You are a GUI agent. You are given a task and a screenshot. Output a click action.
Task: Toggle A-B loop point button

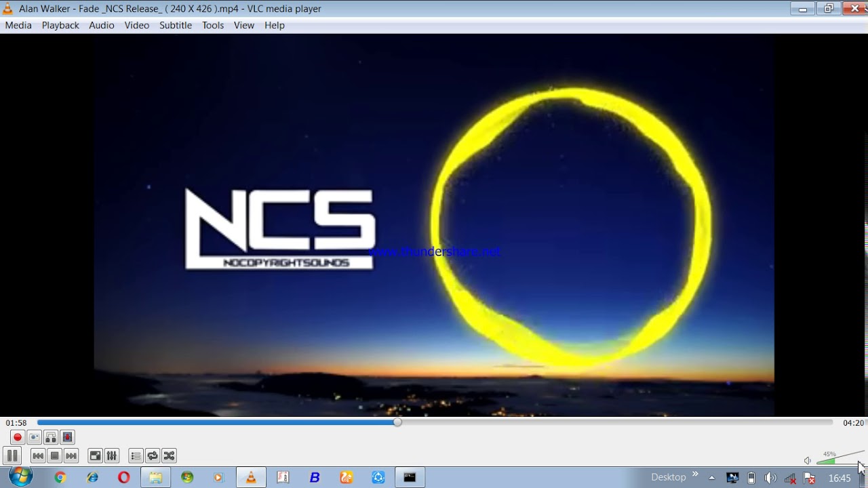point(51,437)
